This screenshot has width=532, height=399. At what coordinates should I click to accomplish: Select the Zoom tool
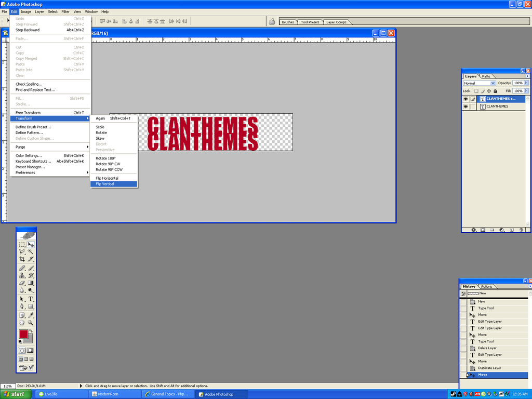[x=31, y=323]
